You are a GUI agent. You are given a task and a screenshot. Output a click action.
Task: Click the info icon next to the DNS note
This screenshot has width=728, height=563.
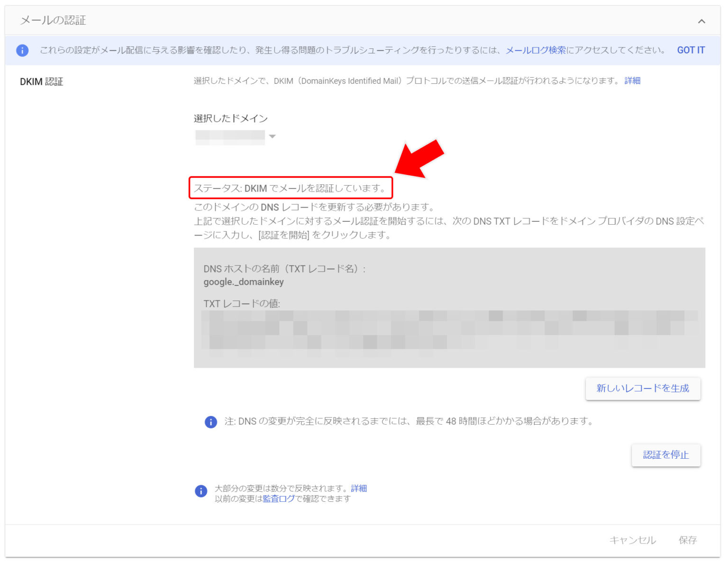[x=210, y=422]
